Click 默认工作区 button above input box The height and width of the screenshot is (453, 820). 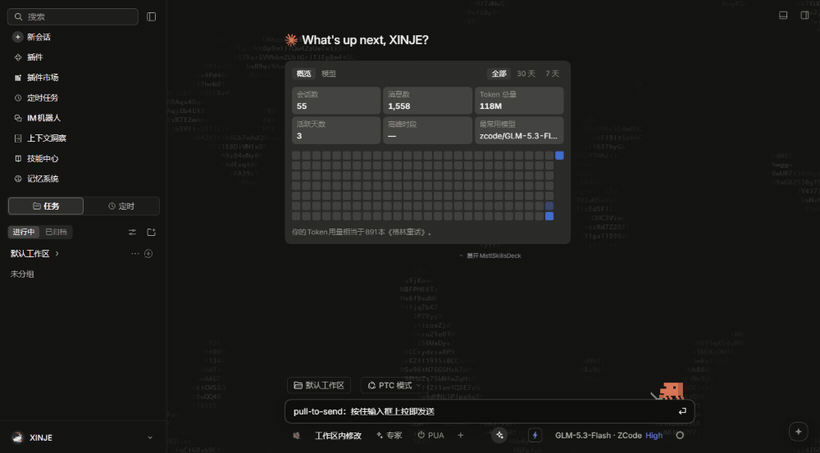point(319,386)
